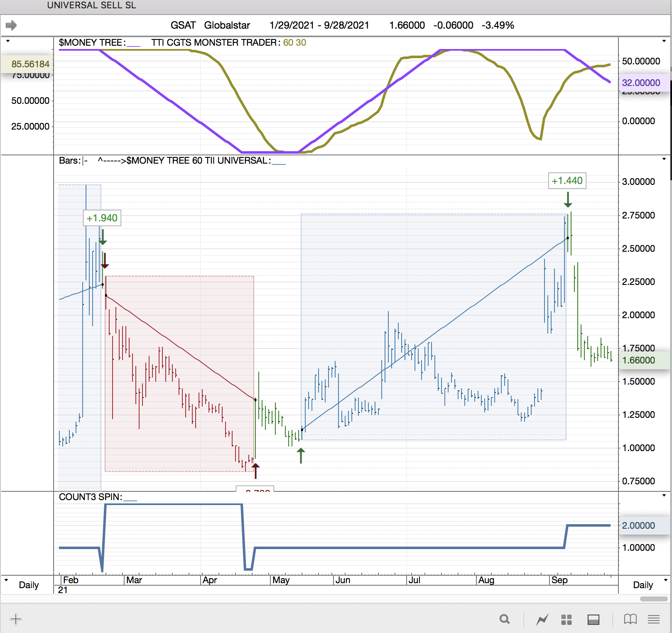Click the plus icon in the bottom-left corner
This screenshot has width=672, height=633.
[x=16, y=619]
